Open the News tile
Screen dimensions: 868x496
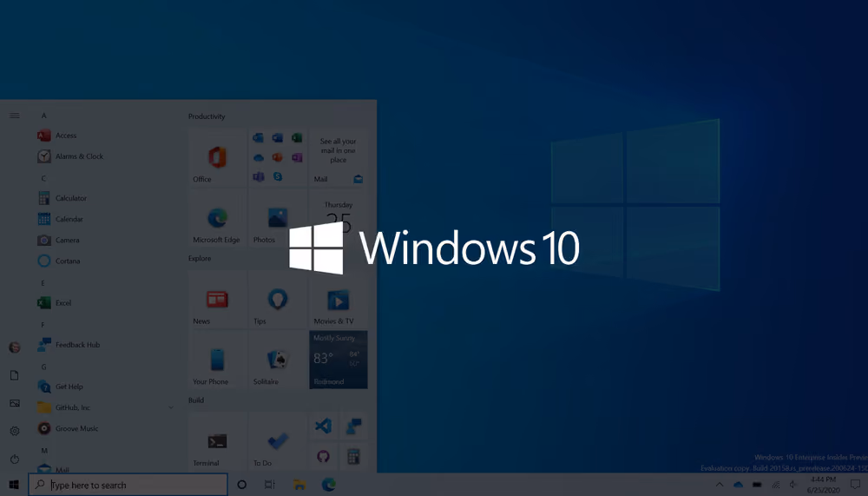[x=217, y=300]
